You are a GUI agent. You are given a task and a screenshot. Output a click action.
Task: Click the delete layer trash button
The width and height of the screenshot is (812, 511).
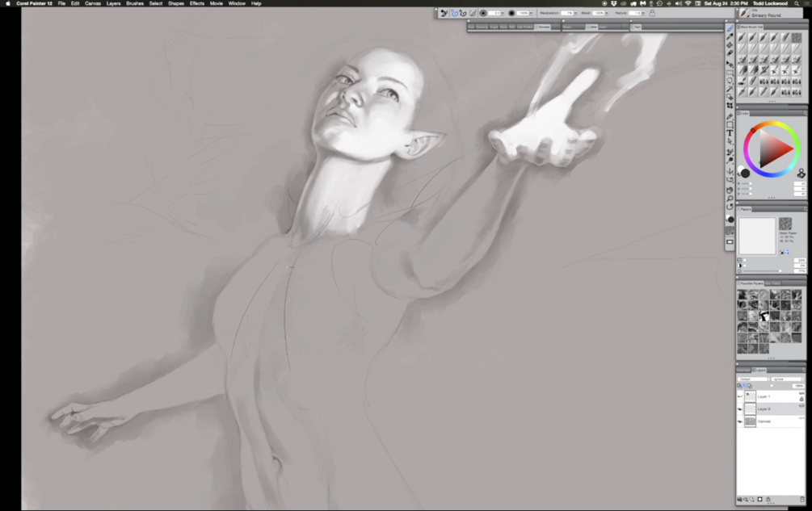[x=801, y=499]
